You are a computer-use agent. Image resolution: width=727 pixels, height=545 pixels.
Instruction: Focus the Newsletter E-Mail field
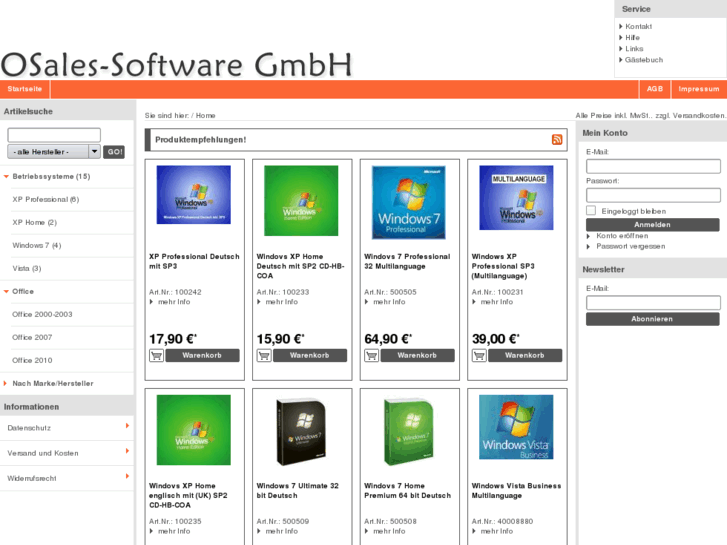pyautogui.click(x=653, y=303)
